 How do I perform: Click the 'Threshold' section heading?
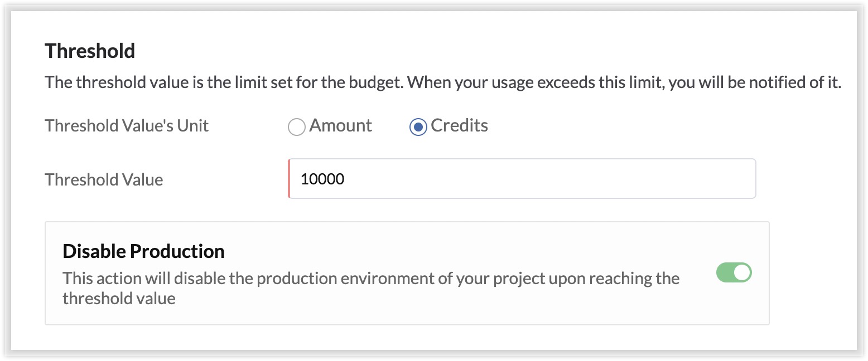pos(90,51)
